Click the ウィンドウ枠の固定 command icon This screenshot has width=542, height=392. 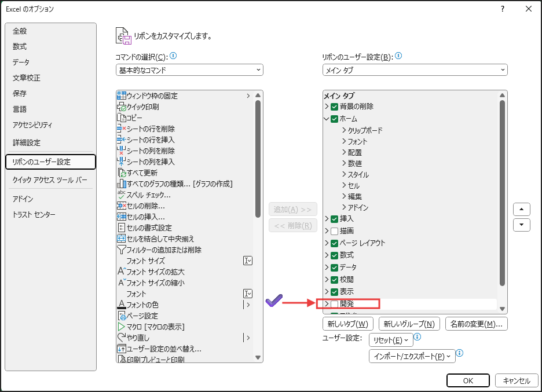[x=122, y=96]
